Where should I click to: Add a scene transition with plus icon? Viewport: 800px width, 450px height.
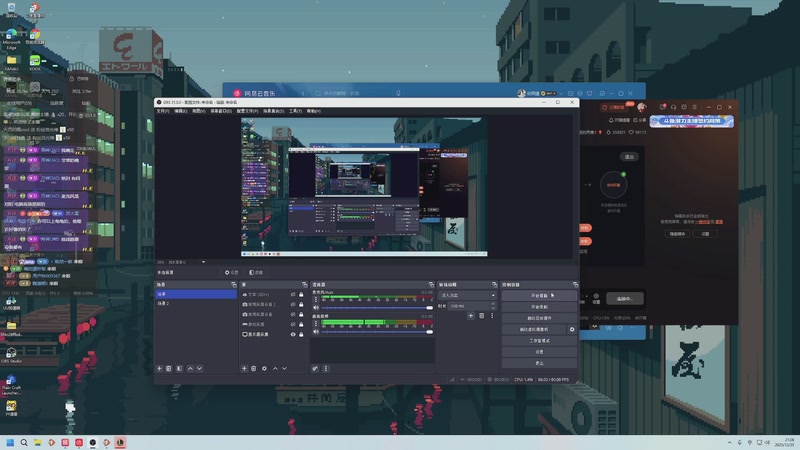click(x=471, y=316)
